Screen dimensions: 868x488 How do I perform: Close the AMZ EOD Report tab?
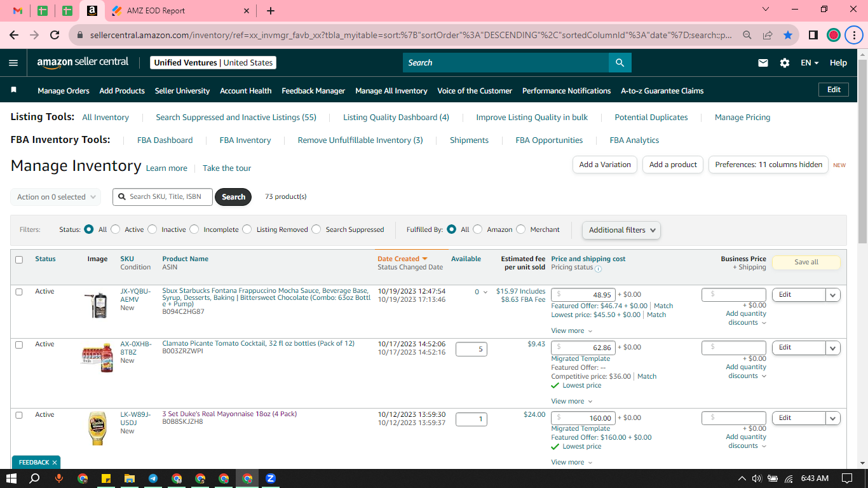coord(247,11)
